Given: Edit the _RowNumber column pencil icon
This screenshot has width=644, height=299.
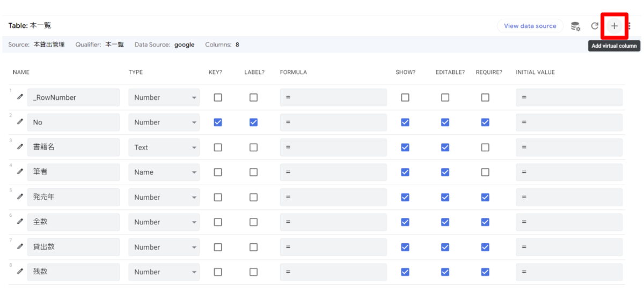Looking at the screenshot, I should (20, 97).
